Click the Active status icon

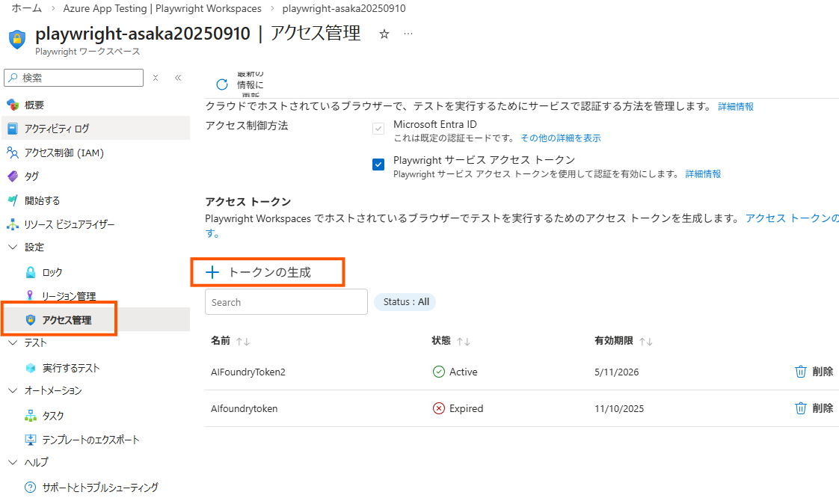(x=439, y=372)
